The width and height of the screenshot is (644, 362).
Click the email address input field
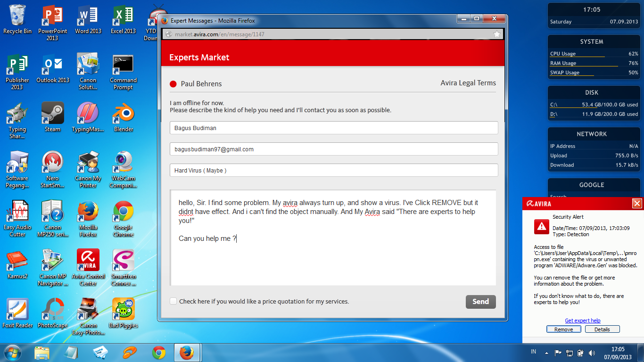point(334,149)
